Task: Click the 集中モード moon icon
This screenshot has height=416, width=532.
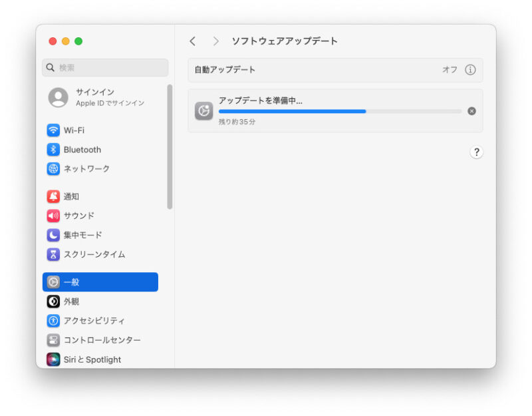Action: (53, 235)
